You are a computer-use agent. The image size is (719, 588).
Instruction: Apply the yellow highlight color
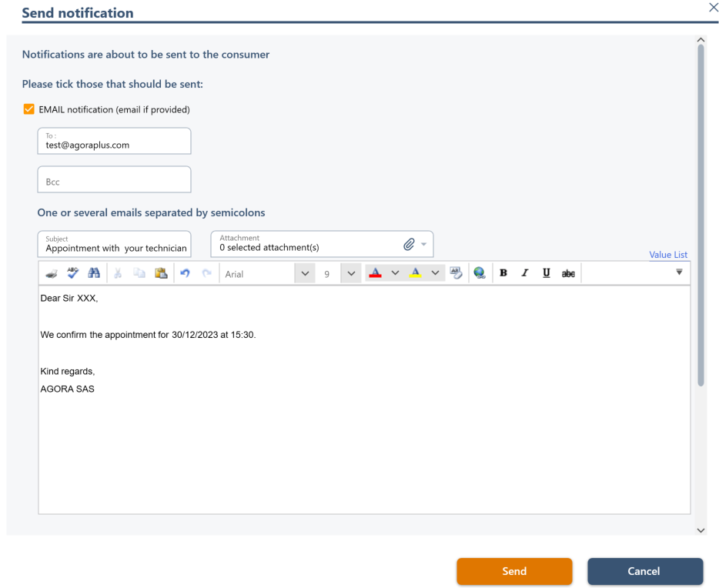416,273
